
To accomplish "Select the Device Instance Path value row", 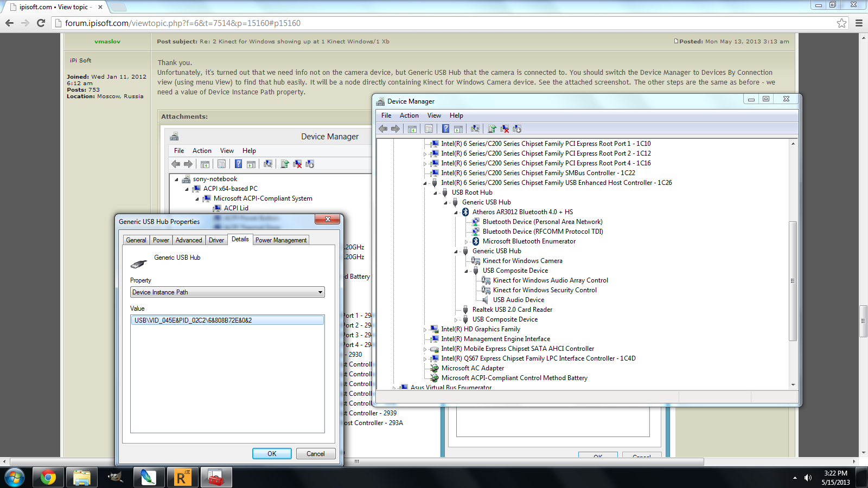I will coord(227,320).
